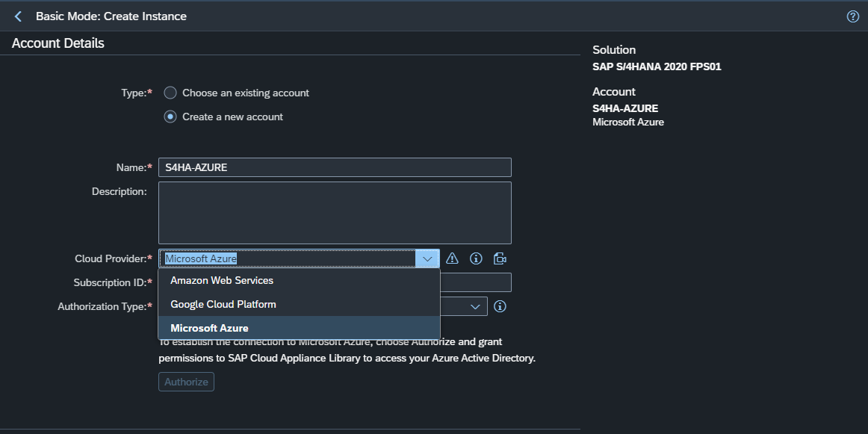Image resolution: width=868 pixels, height=434 pixels.
Task: Click into the Description text area
Action: 335,213
